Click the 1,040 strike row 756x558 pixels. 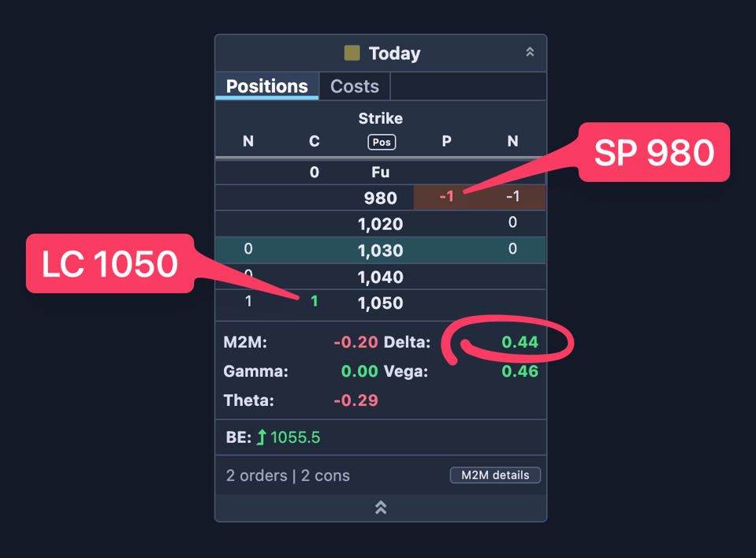tap(381, 277)
